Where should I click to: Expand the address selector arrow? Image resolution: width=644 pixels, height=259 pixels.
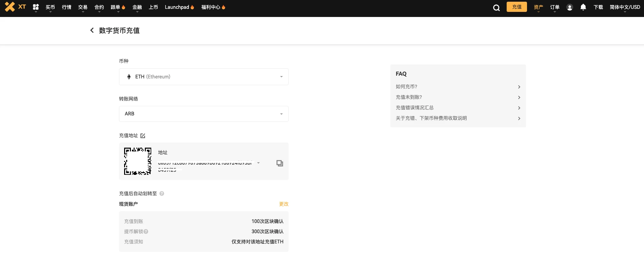258,163
